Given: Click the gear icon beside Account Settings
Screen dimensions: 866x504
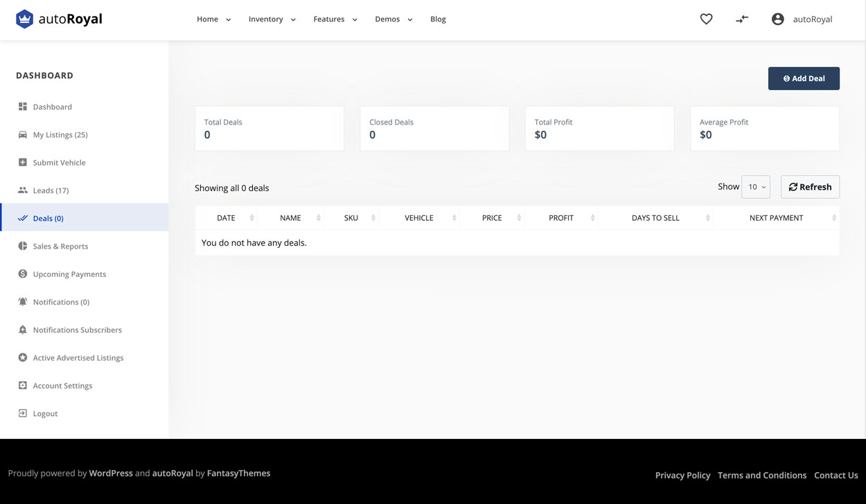Looking at the screenshot, I should tap(23, 386).
